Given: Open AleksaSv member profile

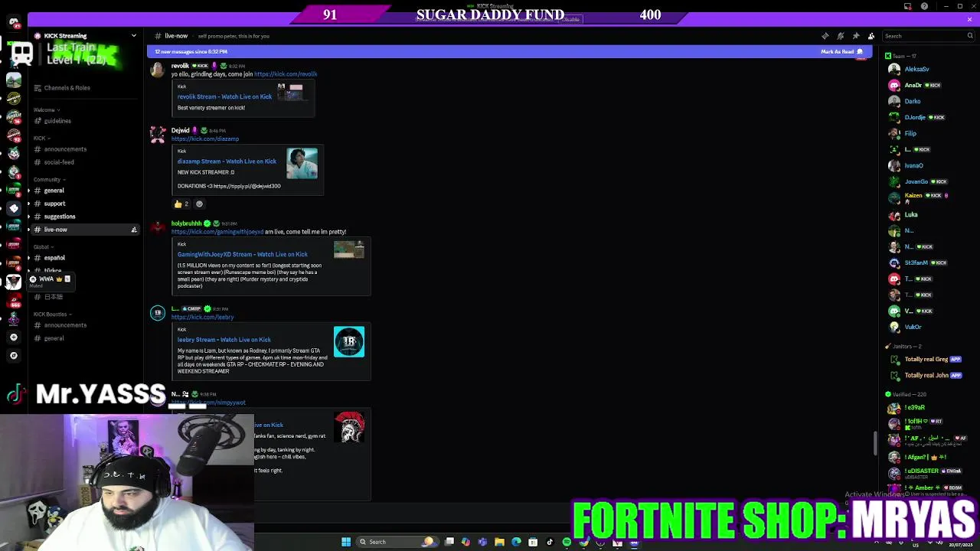Looking at the screenshot, I should tap(916, 69).
